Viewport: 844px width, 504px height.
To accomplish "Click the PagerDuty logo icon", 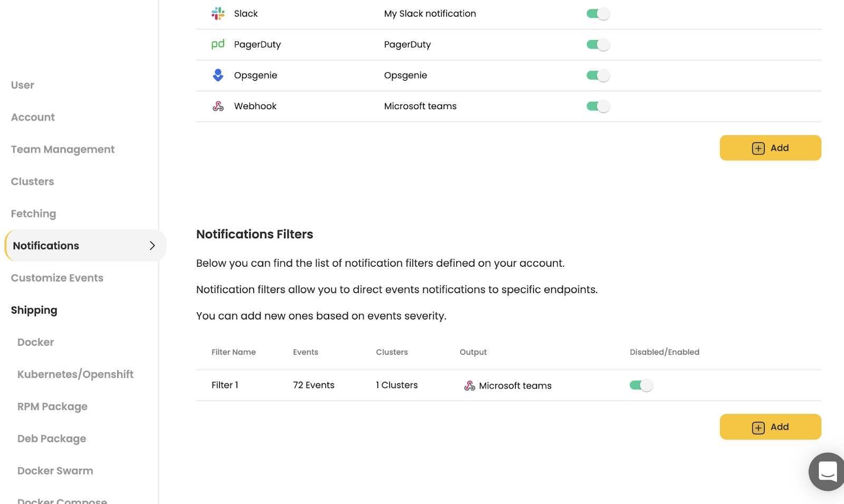I will coord(218,44).
